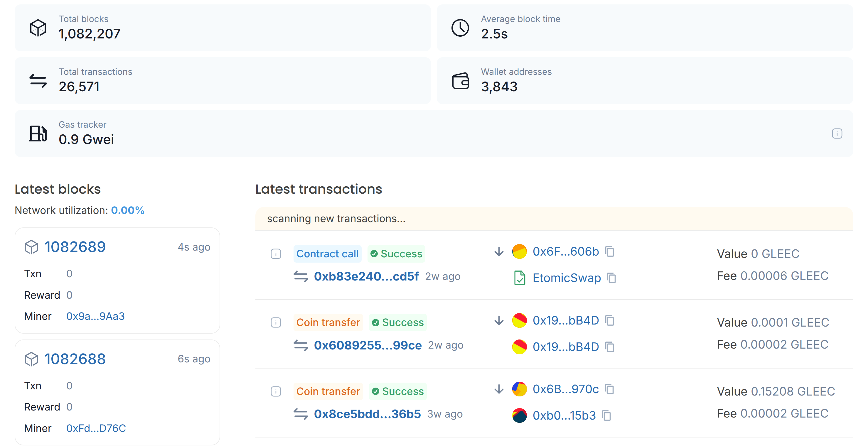Open info for the 0x6089255...99ce transfer
The image size is (868, 446).
coord(276,322)
